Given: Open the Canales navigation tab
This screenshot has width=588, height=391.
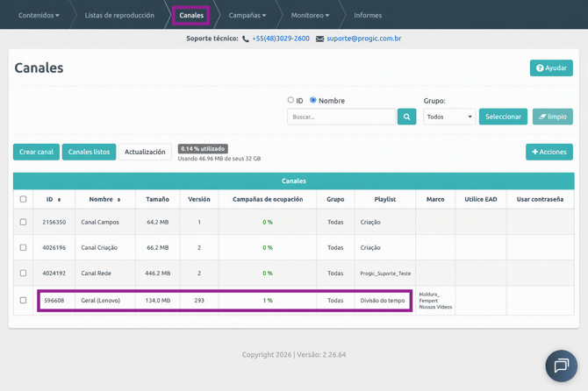Looking at the screenshot, I should pyautogui.click(x=191, y=16).
